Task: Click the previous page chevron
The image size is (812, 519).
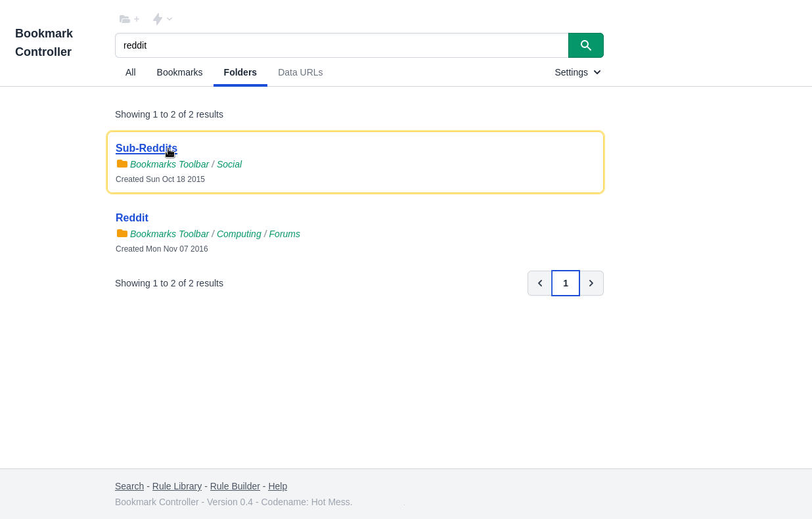Action: coord(540,283)
